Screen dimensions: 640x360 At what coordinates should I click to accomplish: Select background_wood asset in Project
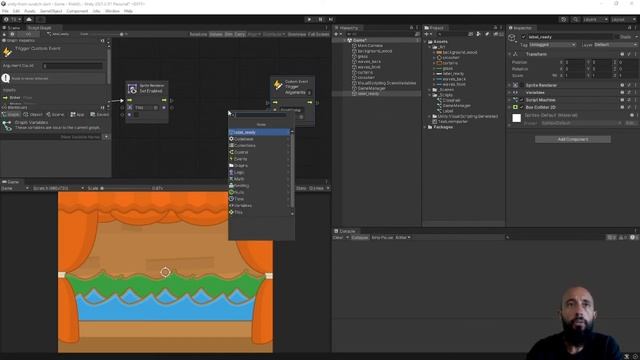tap(459, 52)
